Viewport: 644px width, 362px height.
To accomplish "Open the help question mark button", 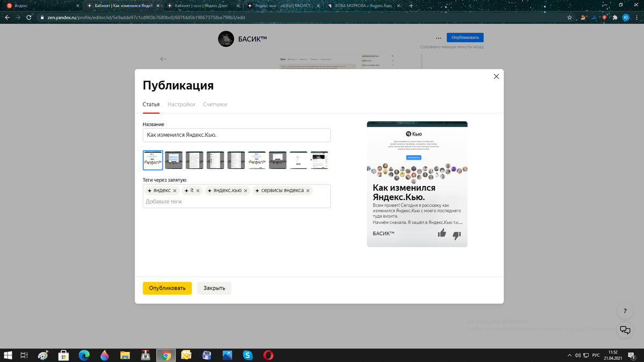I will click(625, 311).
